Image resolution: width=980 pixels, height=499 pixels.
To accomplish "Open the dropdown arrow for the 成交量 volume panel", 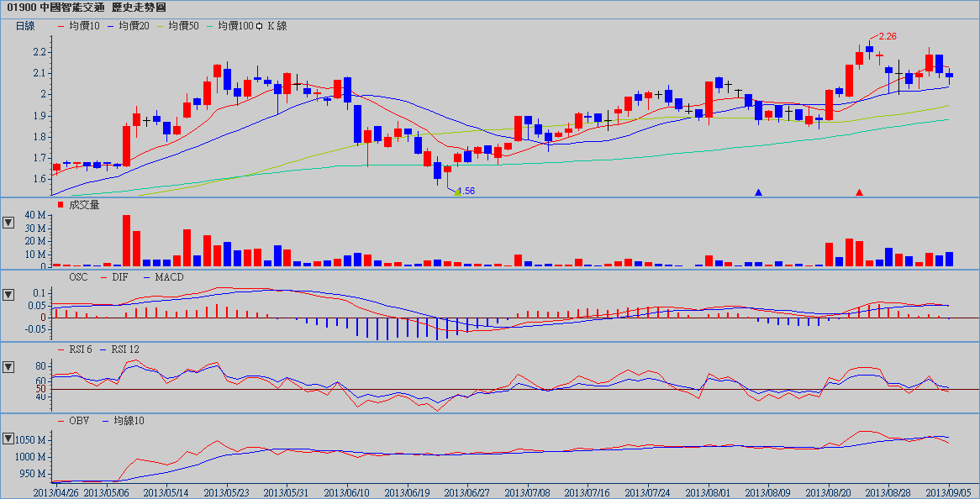I will coord(9,223).
